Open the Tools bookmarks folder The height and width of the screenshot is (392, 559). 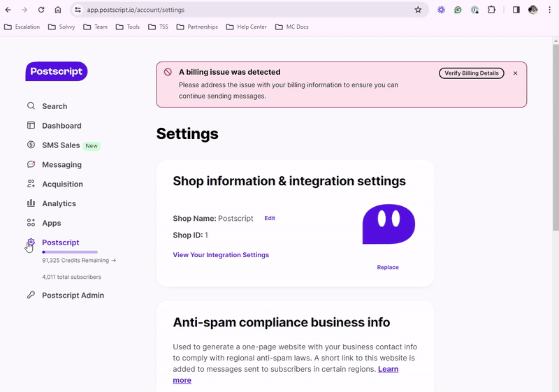point(128,27)
